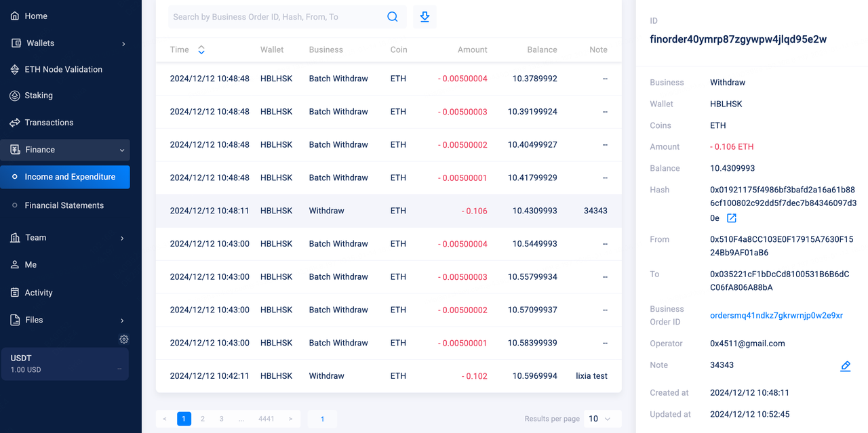This screenshot has width=868, height=433.
Task: Click the settings gear icon in sidebar
Action: click(123, 339)
